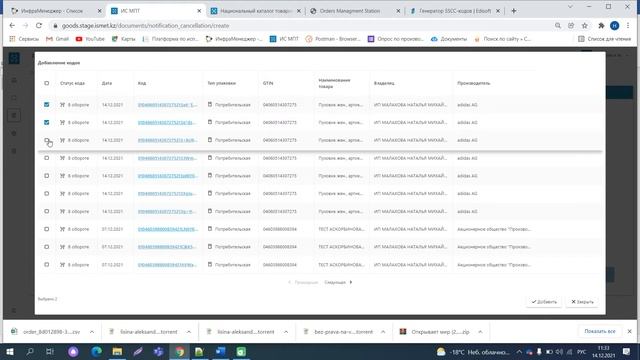Click share page icon in address bar

(x=571, y=26)
